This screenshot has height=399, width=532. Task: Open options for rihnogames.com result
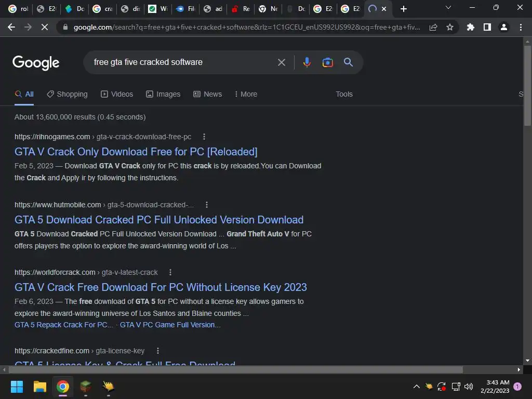click(x=204, y=137)
